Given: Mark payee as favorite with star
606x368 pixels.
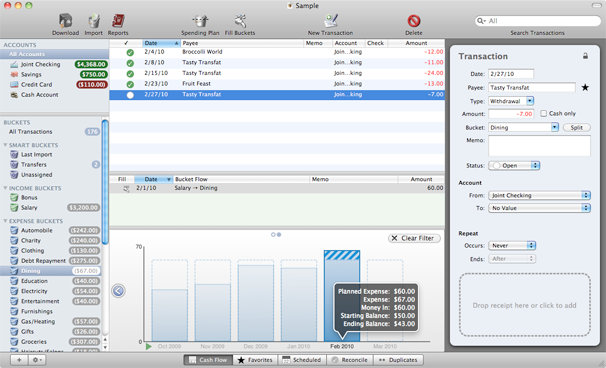Looking at the screenshot, I should (x=585, y=87).
